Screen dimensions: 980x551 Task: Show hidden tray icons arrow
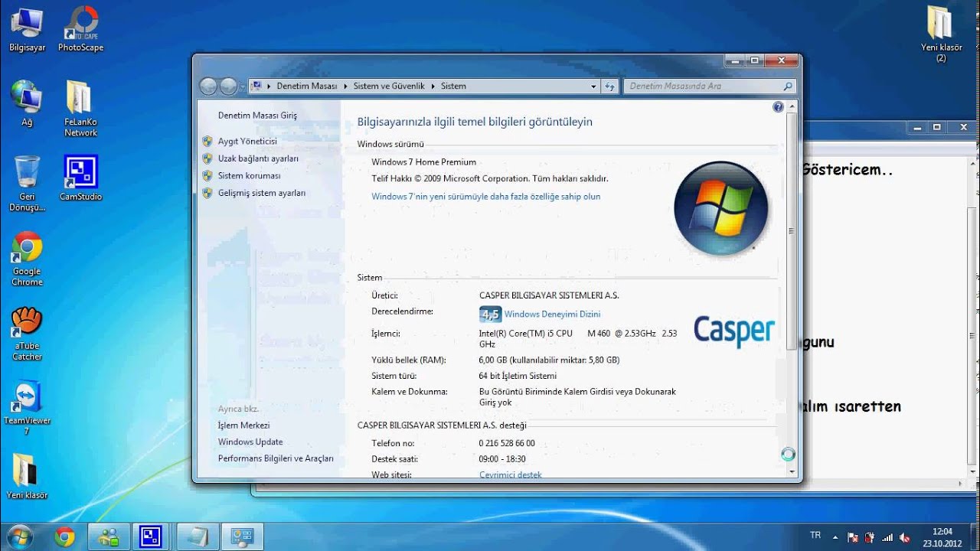pos(835,537)
